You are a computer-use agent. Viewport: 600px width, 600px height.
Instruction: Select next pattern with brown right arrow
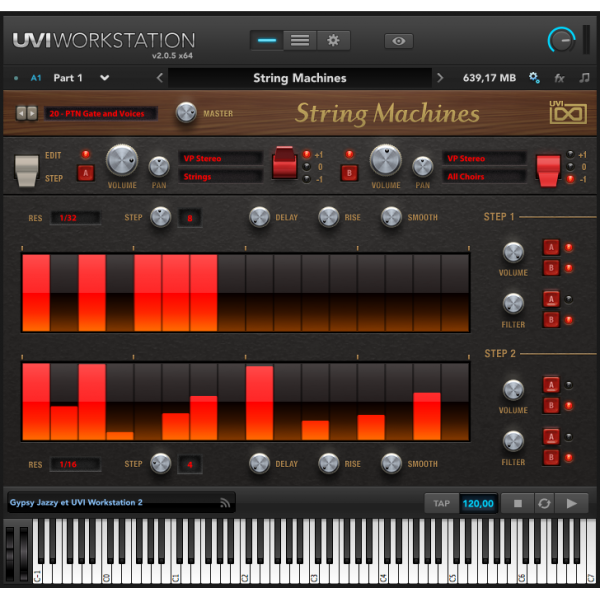tap(32, 113)
